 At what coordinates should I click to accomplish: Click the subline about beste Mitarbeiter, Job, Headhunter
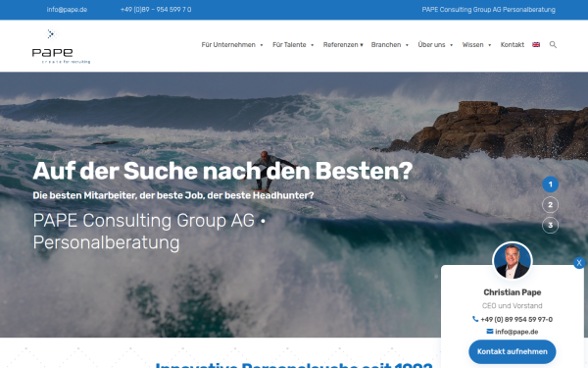pos(173,195)
